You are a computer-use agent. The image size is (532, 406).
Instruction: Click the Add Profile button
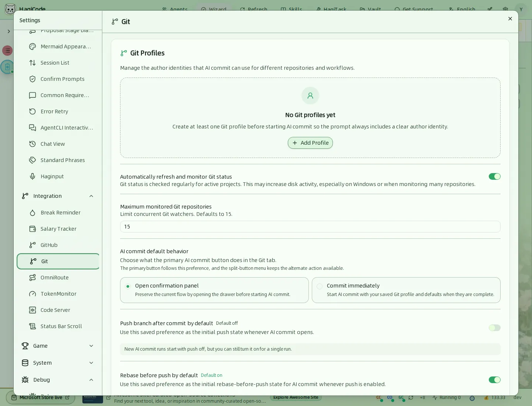click(310, 143)
